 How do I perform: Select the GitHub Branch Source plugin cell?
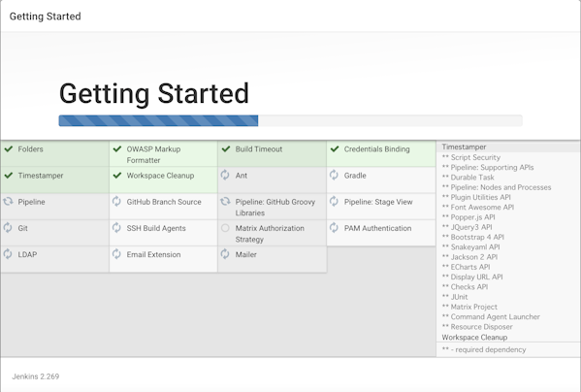coord(163,207)
